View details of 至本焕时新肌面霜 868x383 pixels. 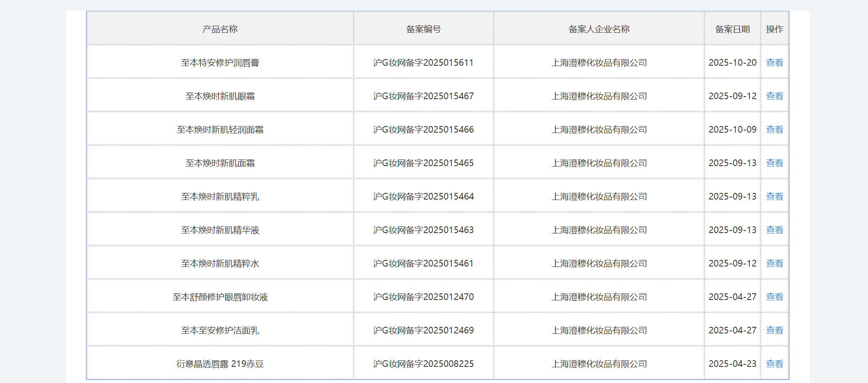coord(774,163)
